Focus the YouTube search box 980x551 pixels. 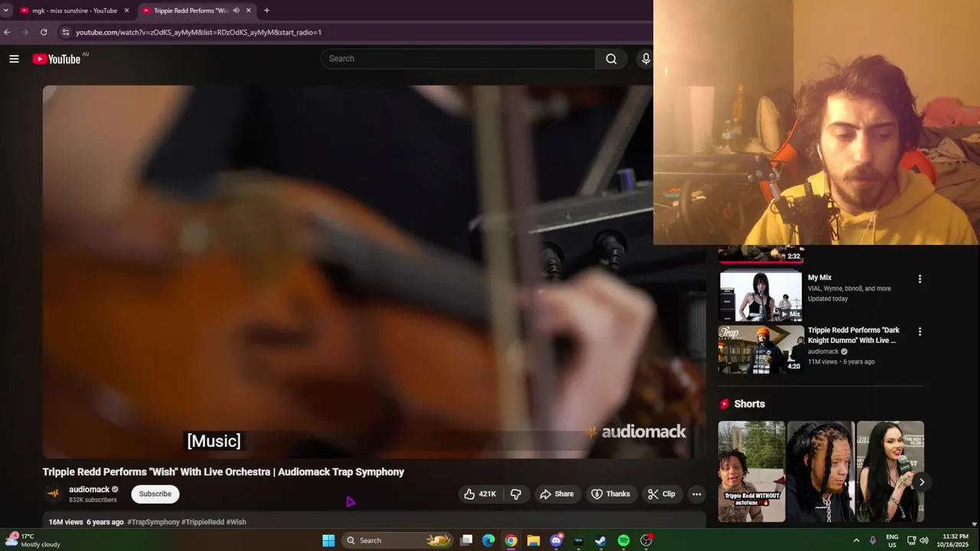tap(458, 59)
